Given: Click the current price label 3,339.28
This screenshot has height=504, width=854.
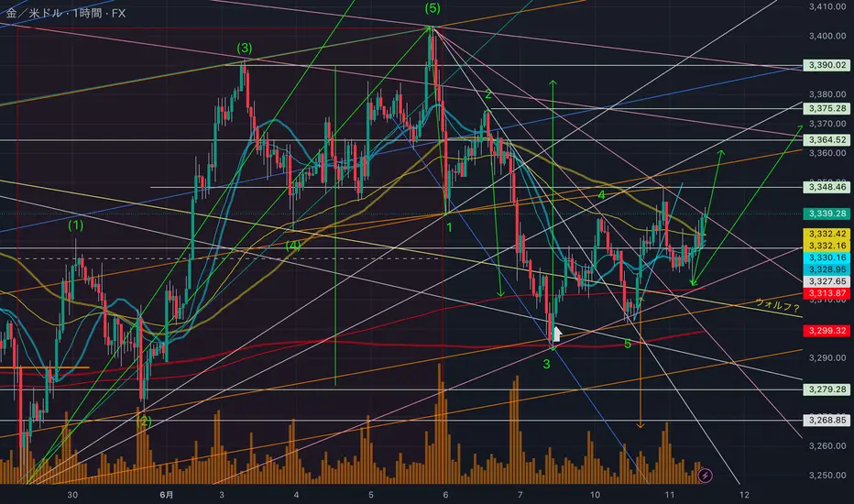Looking at the screenshot, I should (x=827, y=214).
